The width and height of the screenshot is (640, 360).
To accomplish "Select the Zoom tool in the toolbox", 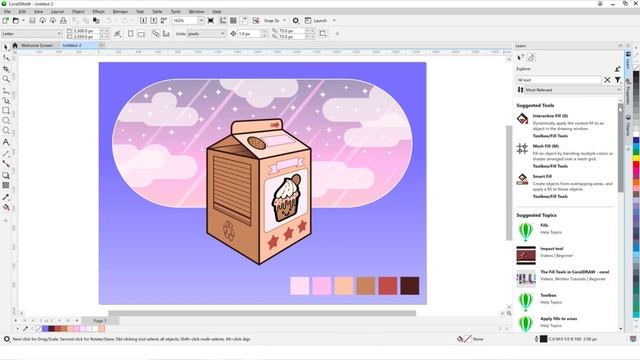I will [6, 79].
